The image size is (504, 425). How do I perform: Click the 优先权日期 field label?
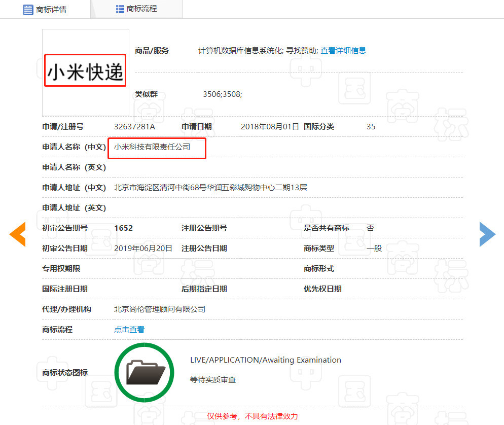click(322, 289)
